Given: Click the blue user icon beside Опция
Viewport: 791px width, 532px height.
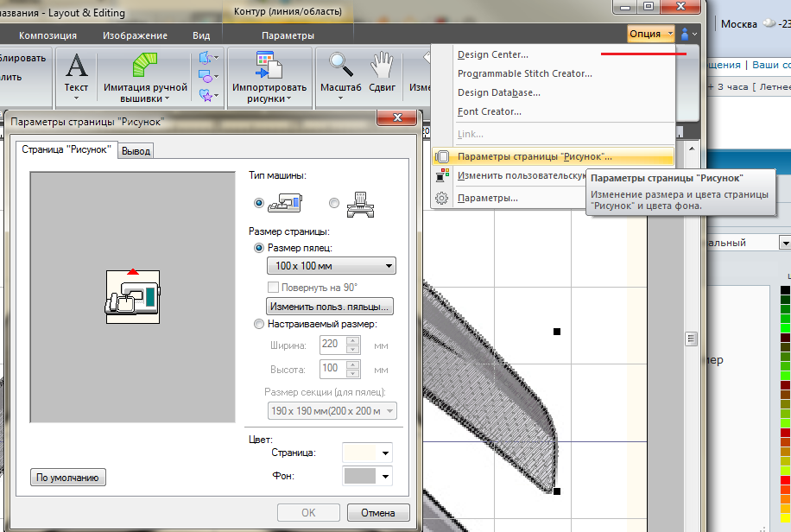Looking at the screenshot, I should [686, 35].
